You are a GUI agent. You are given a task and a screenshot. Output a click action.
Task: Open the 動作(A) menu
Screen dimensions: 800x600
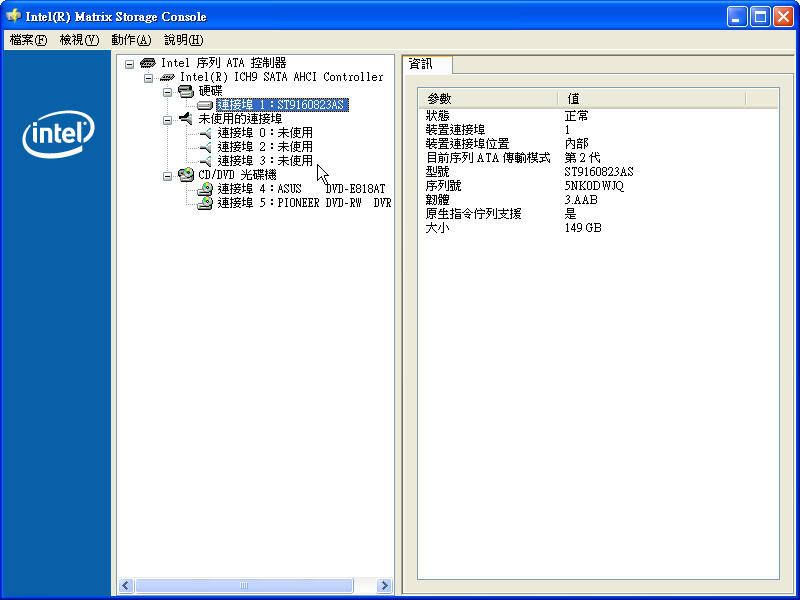(x=132, y=40)
